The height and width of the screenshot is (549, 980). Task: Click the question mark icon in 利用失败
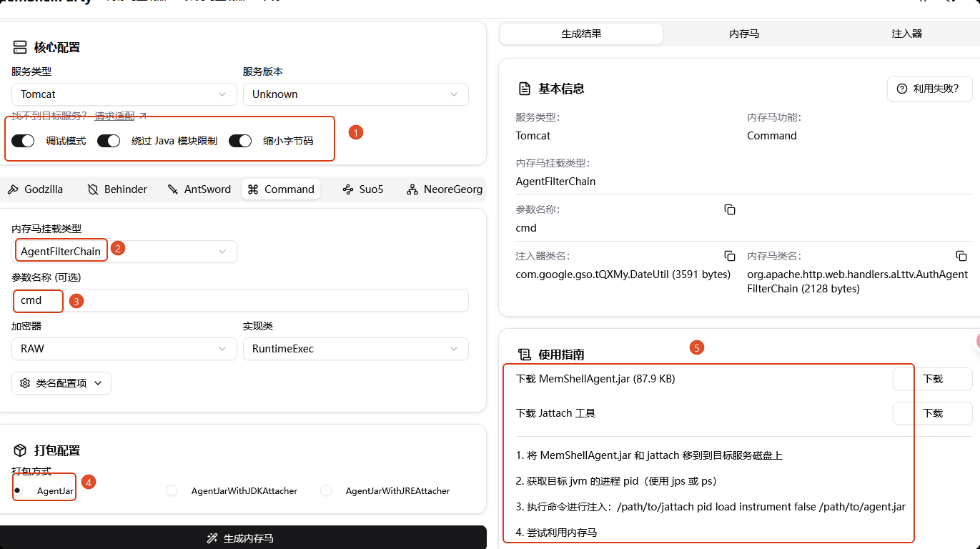click(x=902, y=89)
